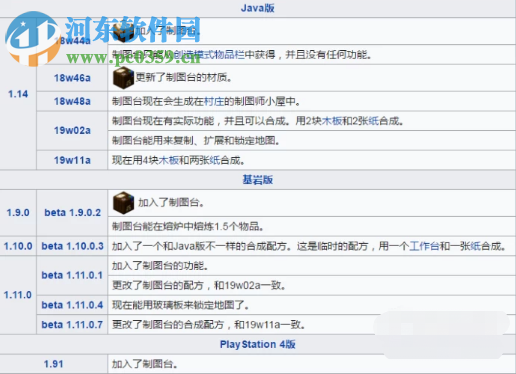
Task: Open 纸 link in 19w11a row
Action: (x=215, y=160)
